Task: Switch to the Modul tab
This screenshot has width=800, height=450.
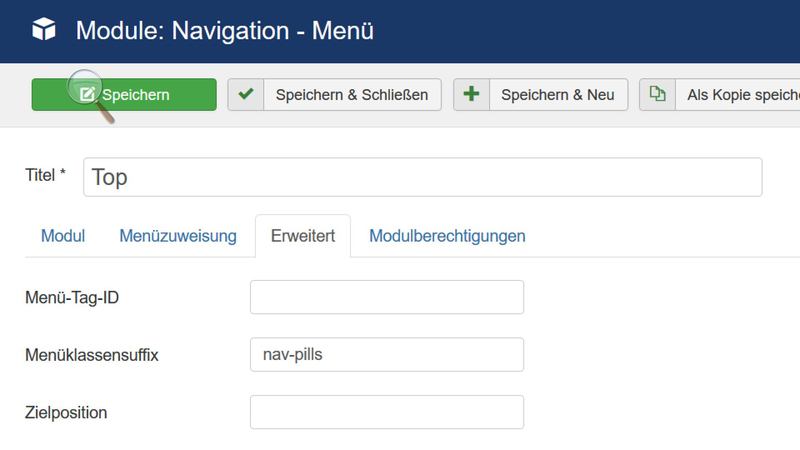Action: point(63,236)
